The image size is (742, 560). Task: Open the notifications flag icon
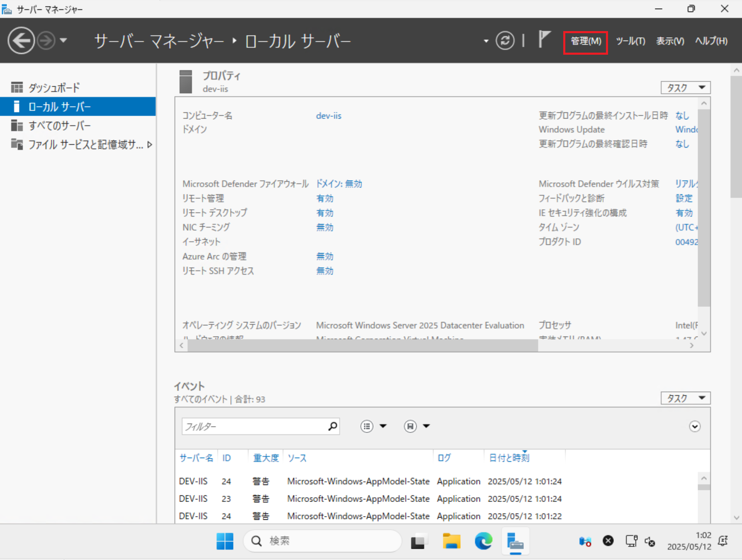544,40
